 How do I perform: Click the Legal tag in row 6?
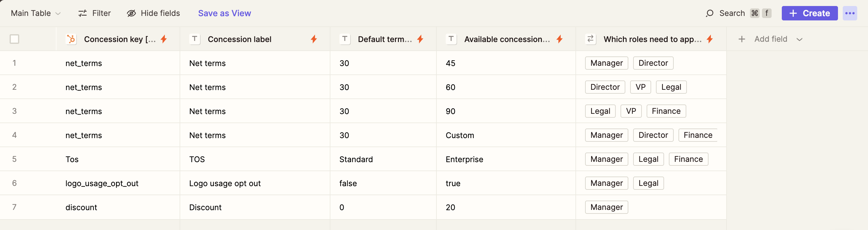tap(648, 183)
